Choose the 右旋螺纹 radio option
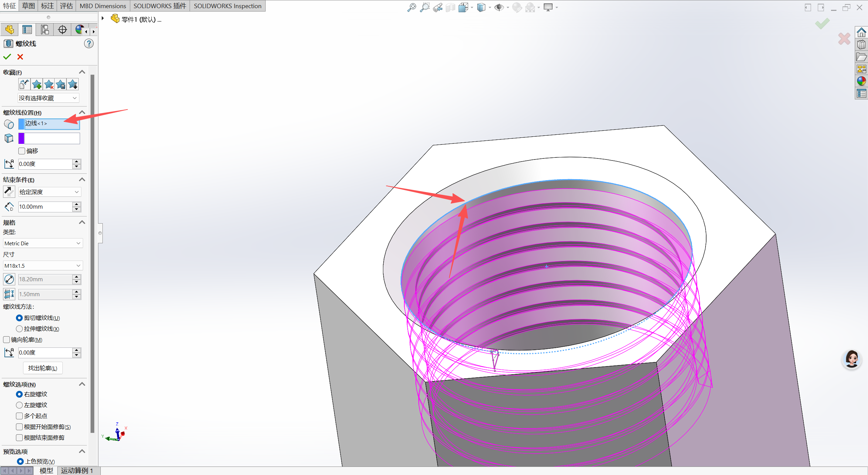Screen dimensions: 868x475 tap(19, 394)
